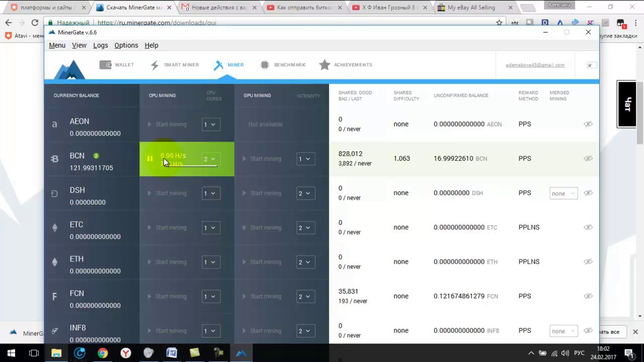Click the AEON currency icon

pyautogui.click(x=54, y=124)
